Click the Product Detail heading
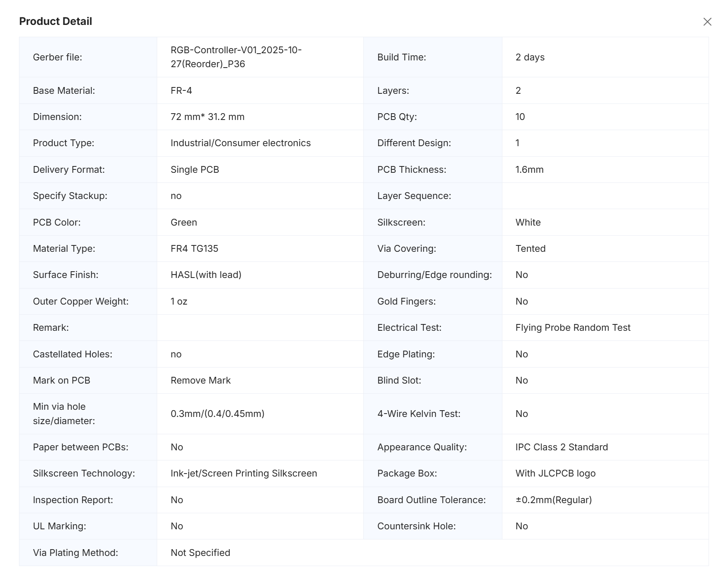 [x=56, y=22]
